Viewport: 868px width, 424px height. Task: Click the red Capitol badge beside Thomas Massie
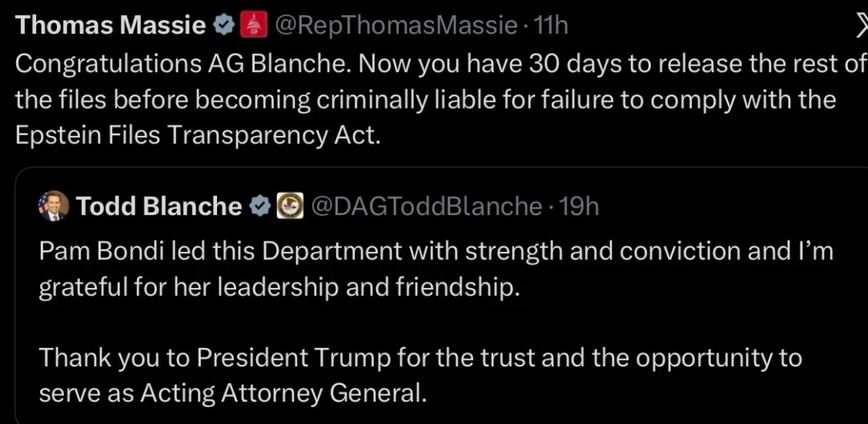(x=251, y=26)
